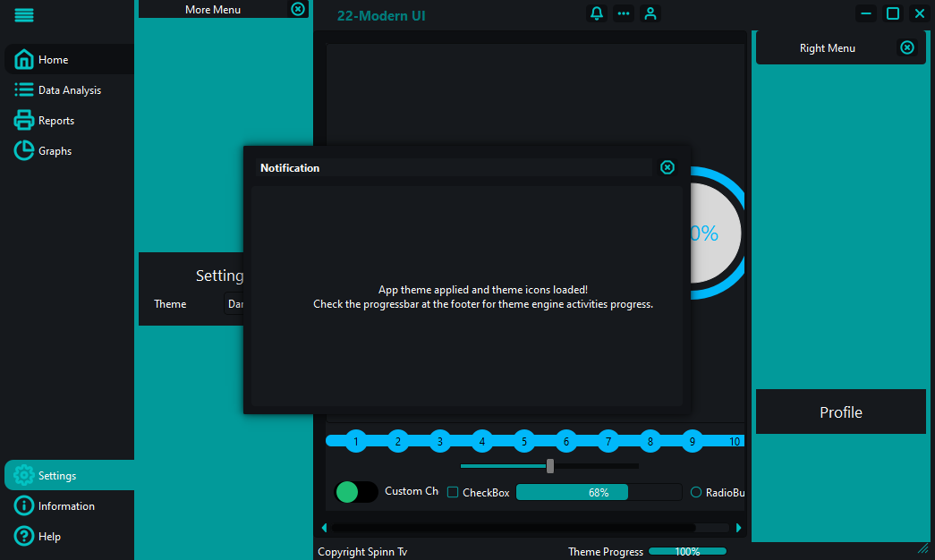935x560 pixels.
Task: Close the More Menu panel
Action: pyautogui.click(x=298, y=9)
